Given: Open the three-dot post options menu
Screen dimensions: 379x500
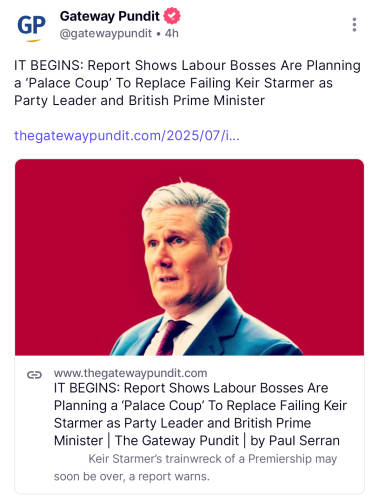Looking at the screenshot, I should (x=354, y=25).
